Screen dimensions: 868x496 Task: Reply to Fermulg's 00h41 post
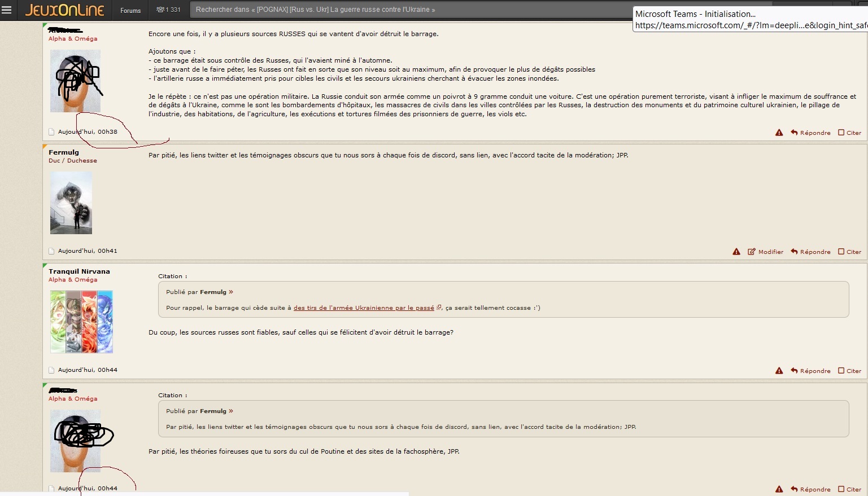point(810,252)
